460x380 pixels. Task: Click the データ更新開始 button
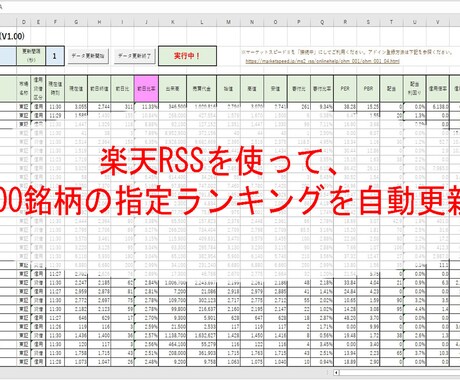tap(88, 56)
